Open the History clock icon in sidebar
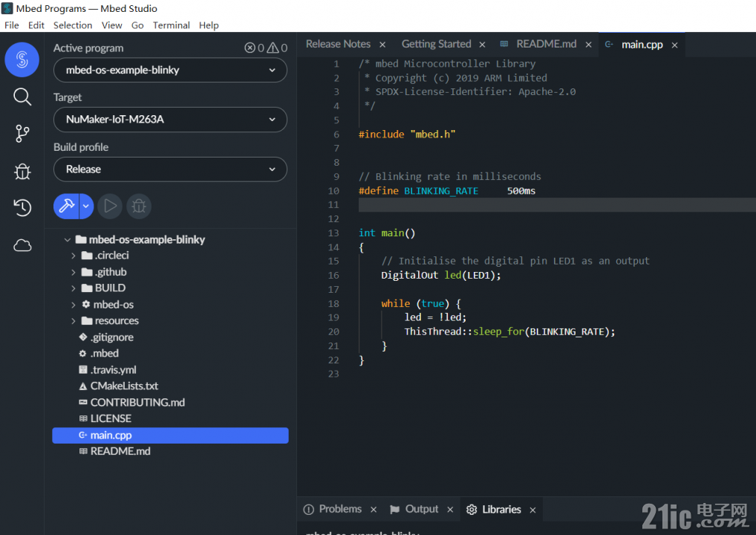This screenshot has height=535, width=756. 22,208
